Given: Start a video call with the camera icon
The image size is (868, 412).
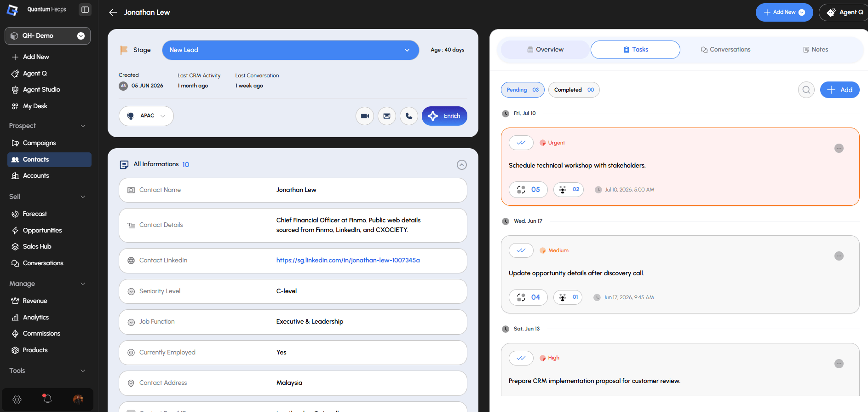Looking at the screenshot, I should coord(365,116).
